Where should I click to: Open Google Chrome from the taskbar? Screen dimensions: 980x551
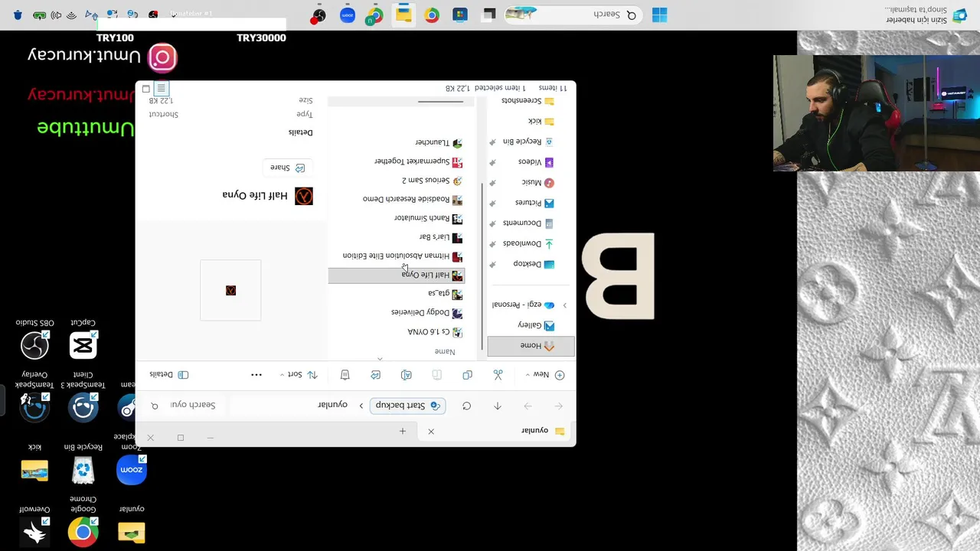click(432, 15)
